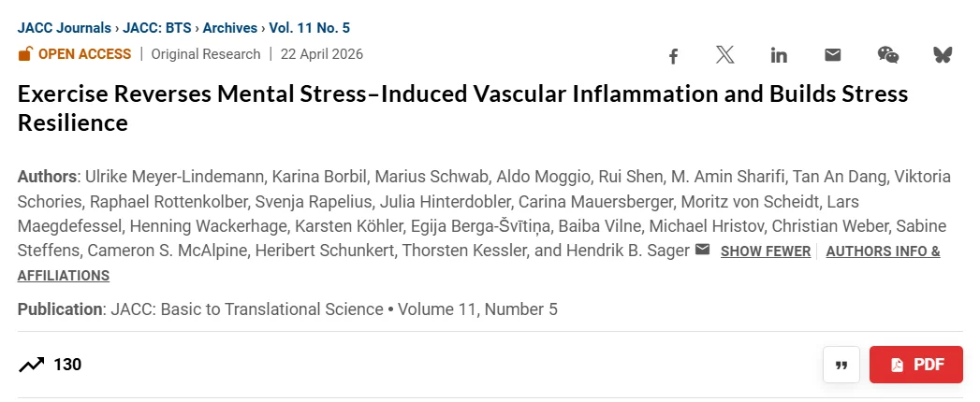This screenshot has width=980, height=402.
Task: Click the cite quotation-mark button
Action: click(841, 365)
